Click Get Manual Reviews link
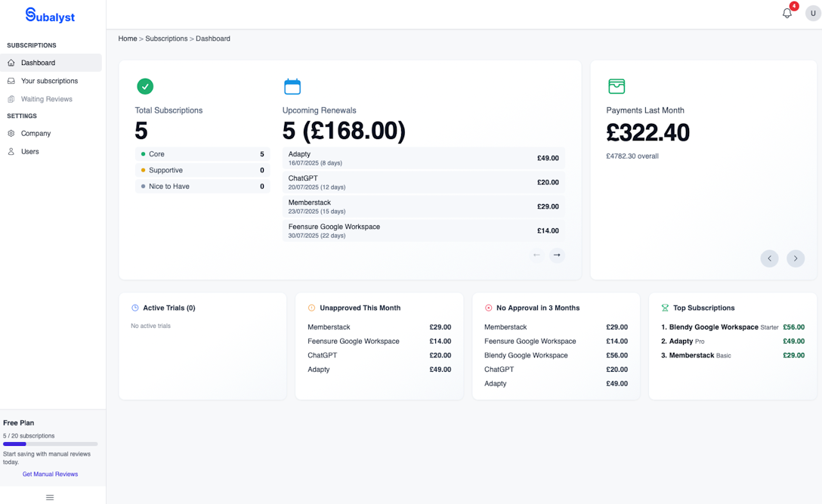Screen dimensions: 822x504 pyautogui.click(x=50, y=474)
